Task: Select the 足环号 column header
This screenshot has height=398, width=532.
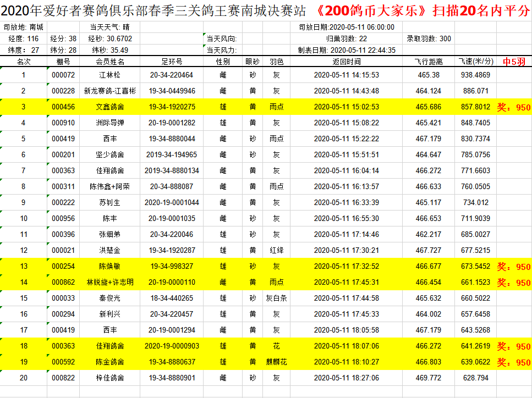Action: tap(172, 62)
